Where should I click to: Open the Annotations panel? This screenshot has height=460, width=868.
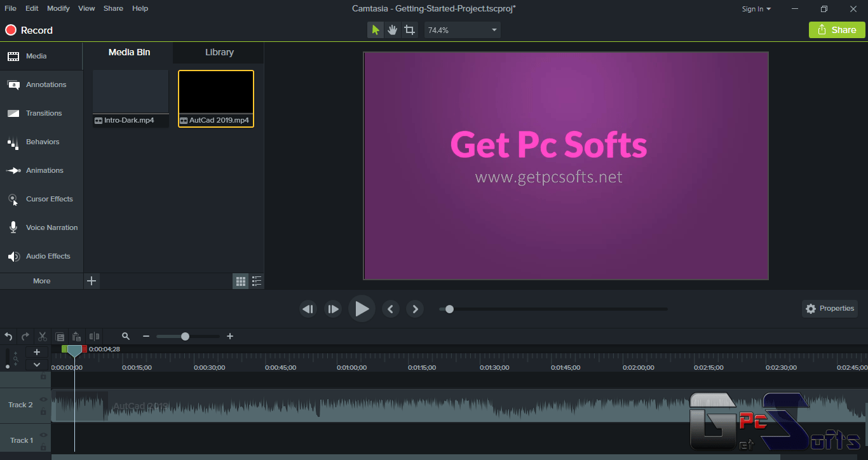pyautogui.click(x=41, y=85)
